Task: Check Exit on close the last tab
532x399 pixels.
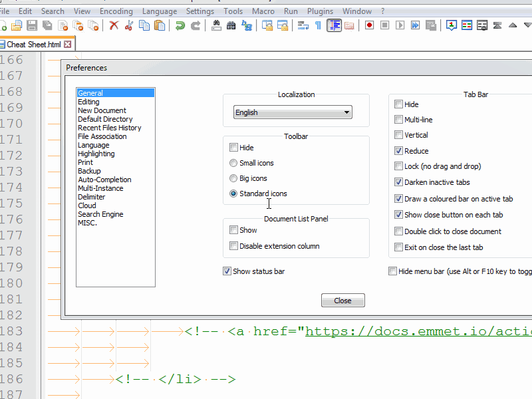Action: 398,247
